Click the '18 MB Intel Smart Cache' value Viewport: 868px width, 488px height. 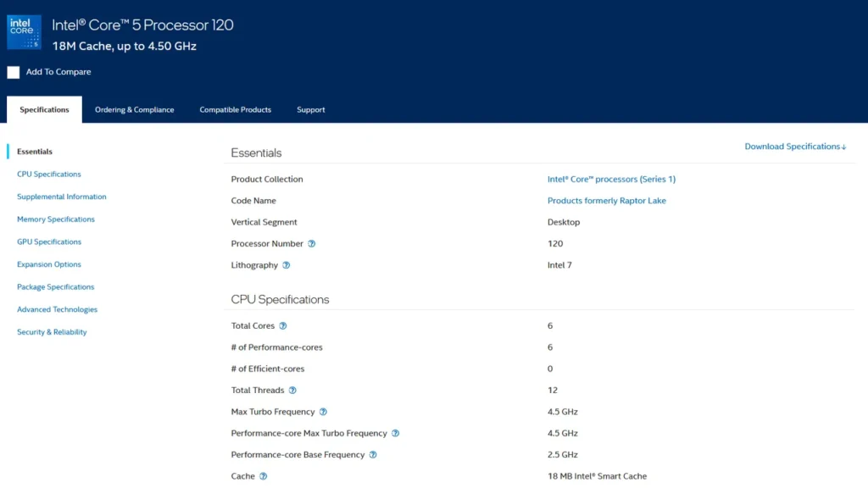[x=597, y=476]
